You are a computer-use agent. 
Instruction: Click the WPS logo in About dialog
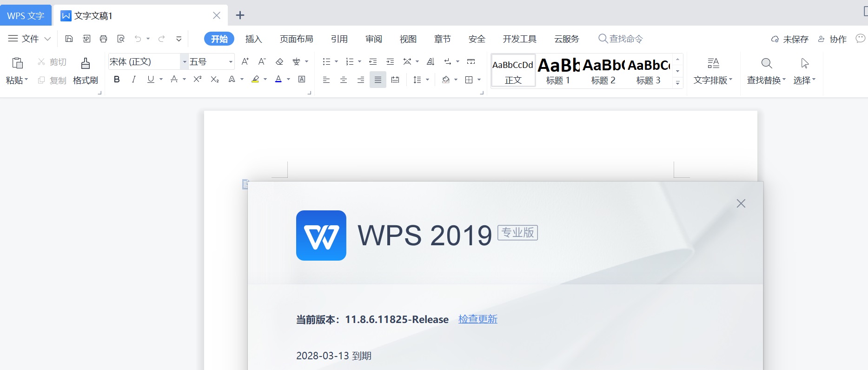321,235
